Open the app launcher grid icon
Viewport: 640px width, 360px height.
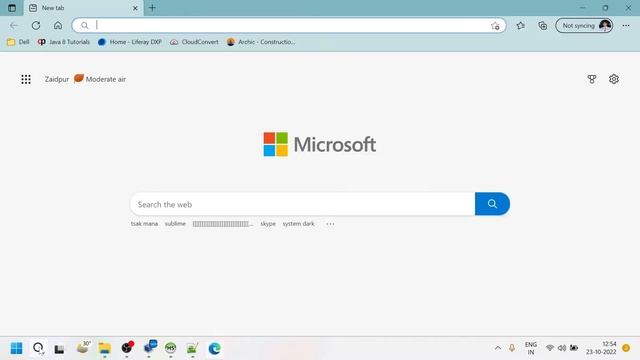coord(26,79)
